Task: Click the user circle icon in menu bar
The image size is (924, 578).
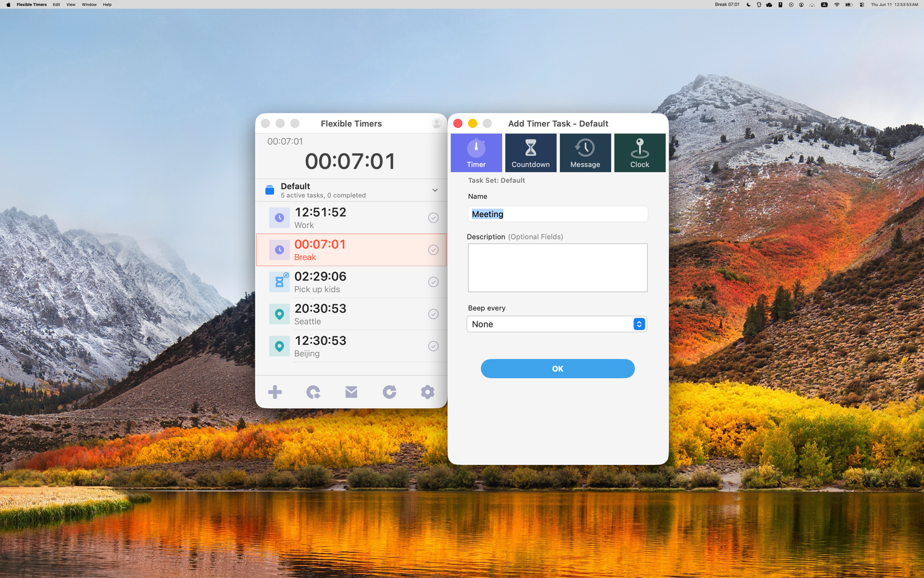Action: (x=801, y=5)
